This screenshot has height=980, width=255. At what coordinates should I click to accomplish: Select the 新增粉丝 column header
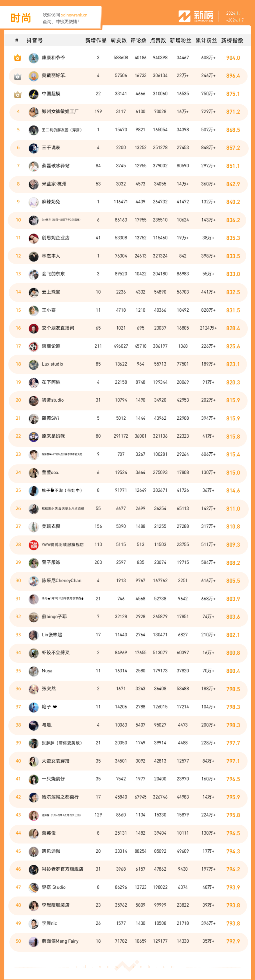[x=180, y=40]
